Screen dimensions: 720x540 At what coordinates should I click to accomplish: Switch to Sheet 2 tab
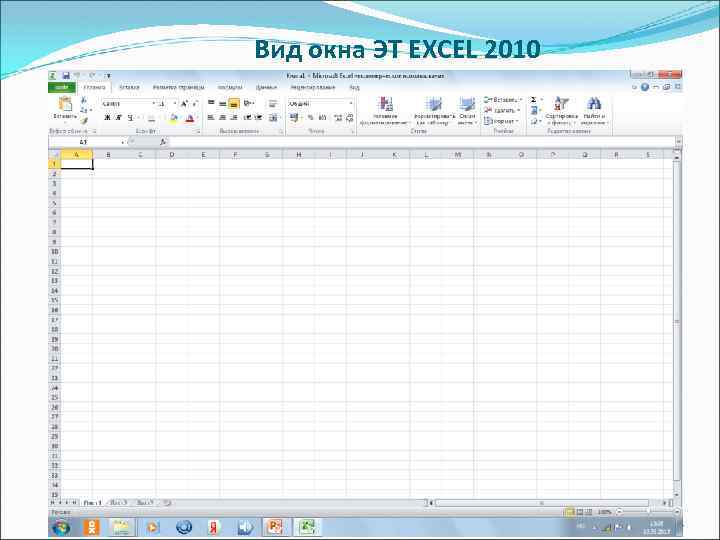pos(118,503)
